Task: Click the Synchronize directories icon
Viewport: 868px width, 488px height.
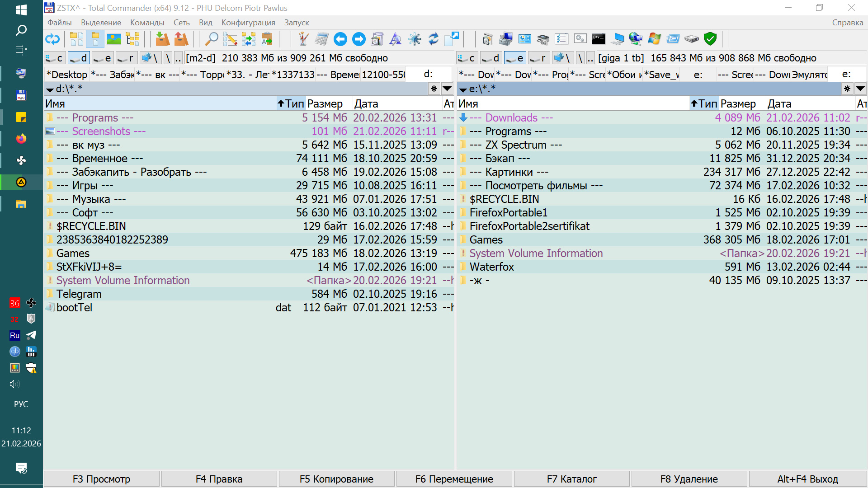Action: pos(249,39)
